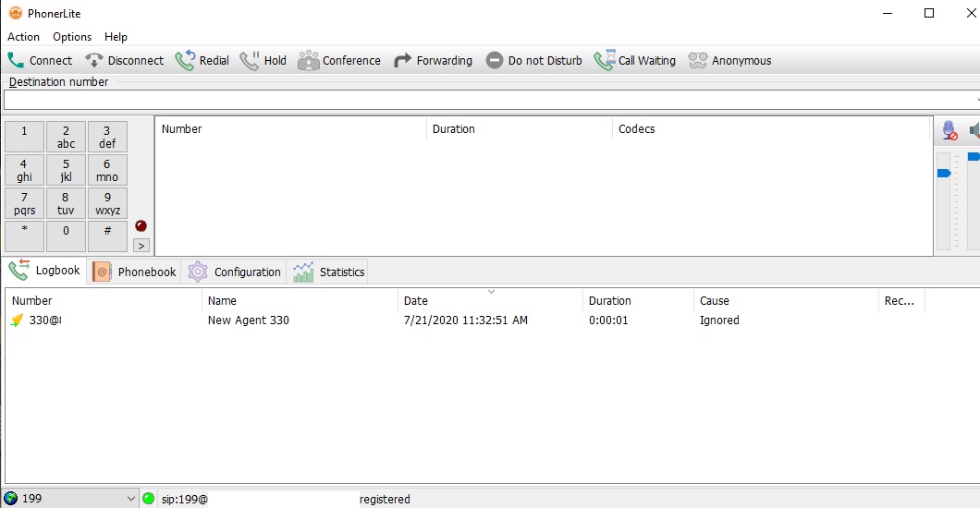Click the Connect call icon
Viewport: 980px width, 508px height.
(x=17, y=61)
